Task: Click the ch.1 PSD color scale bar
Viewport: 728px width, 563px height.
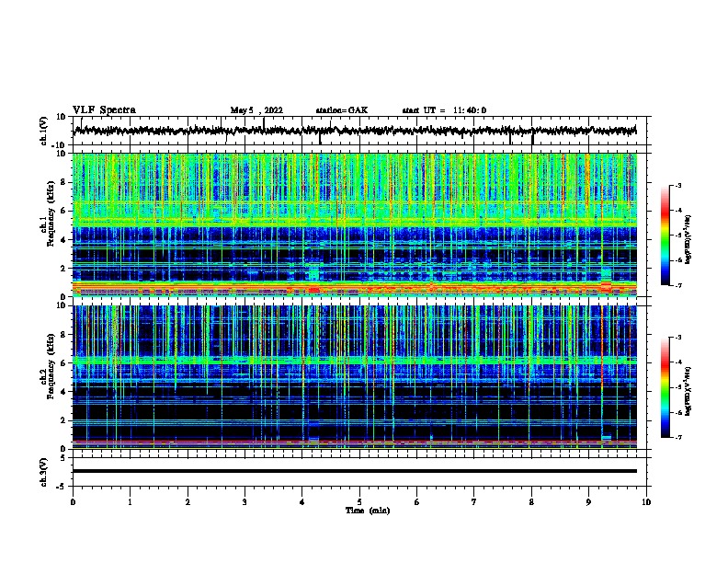Action: coord(665,236)
